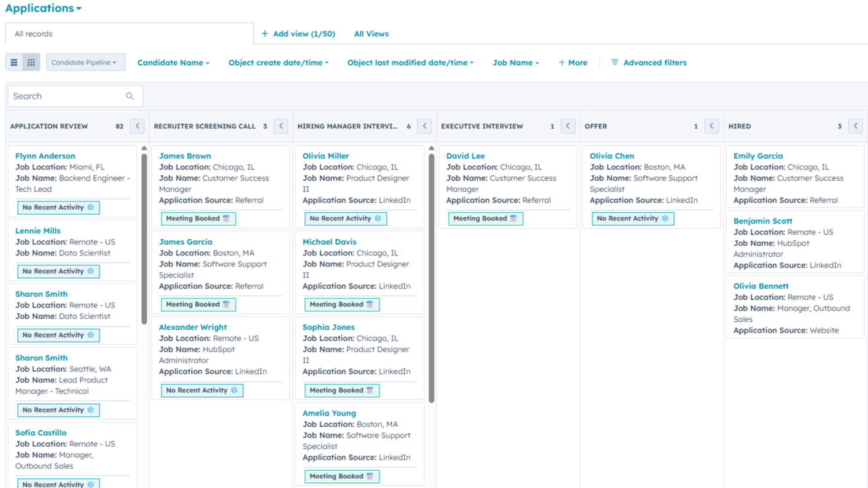Open the Job Name filter dropdown
The image size is (868, 488).
tap(515, 62)
